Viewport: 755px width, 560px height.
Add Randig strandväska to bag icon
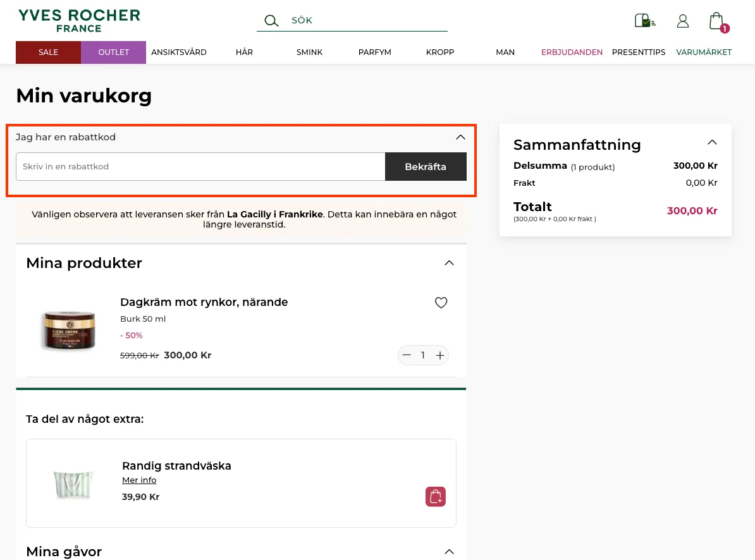(435, 497)
